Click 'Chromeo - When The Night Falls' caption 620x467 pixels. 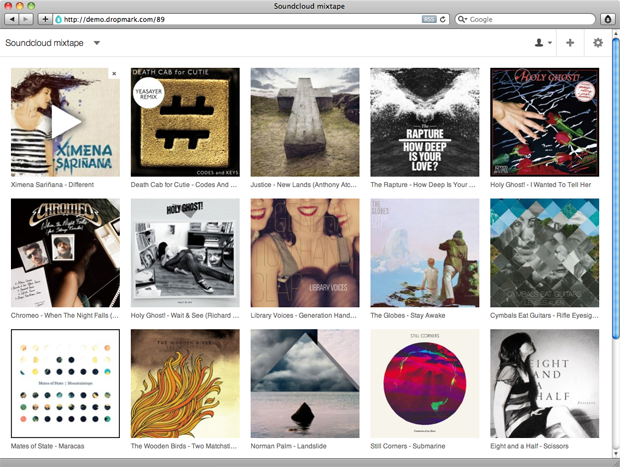65,316
